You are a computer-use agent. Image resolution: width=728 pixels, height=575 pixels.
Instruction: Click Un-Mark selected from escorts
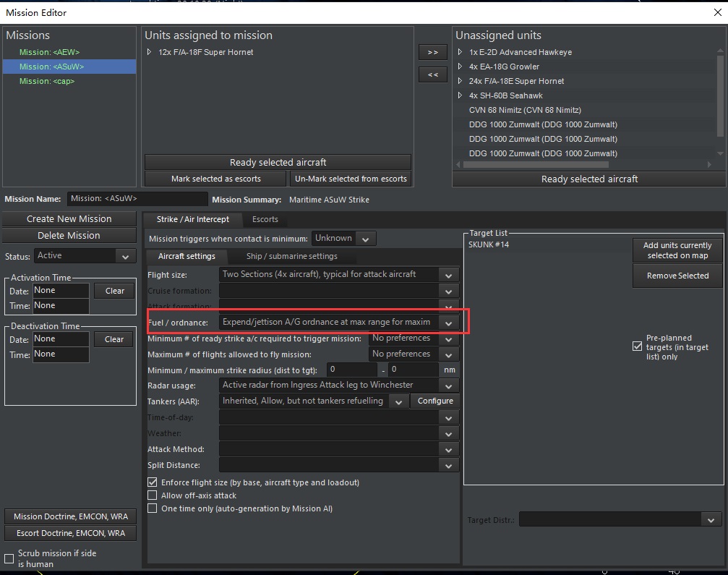pyautogui.click(x=351, y=179)
